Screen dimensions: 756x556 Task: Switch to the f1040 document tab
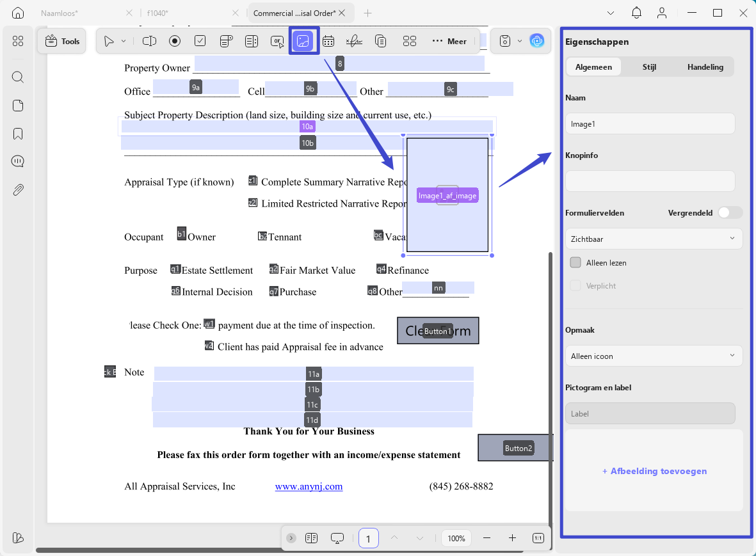pyautogui.click(x=157, y=13)
